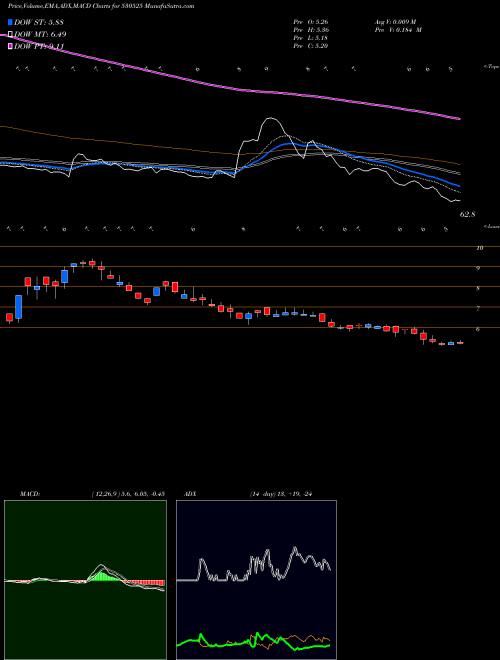Click the 'Pre C: 5.20' close value
500x660 pixels.
[x=311, y=46]
